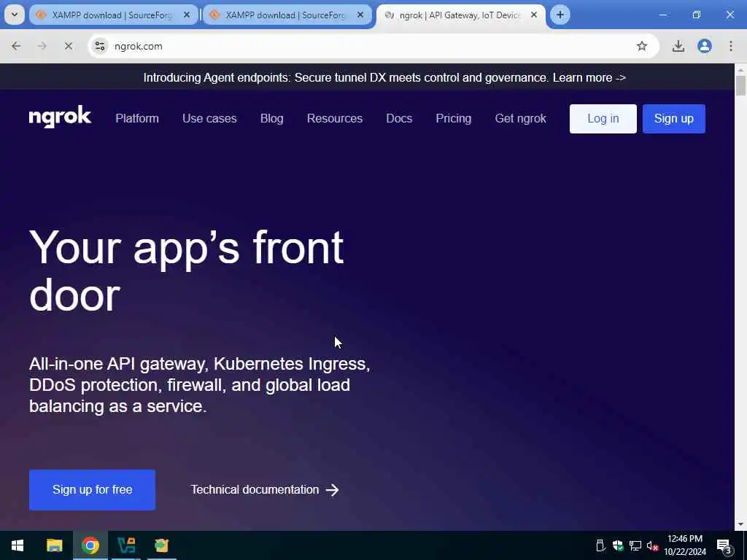This screenshot has width=747, height=560.
Task: Open the tab search dropdown arrow
Action: tap(15, 15)
